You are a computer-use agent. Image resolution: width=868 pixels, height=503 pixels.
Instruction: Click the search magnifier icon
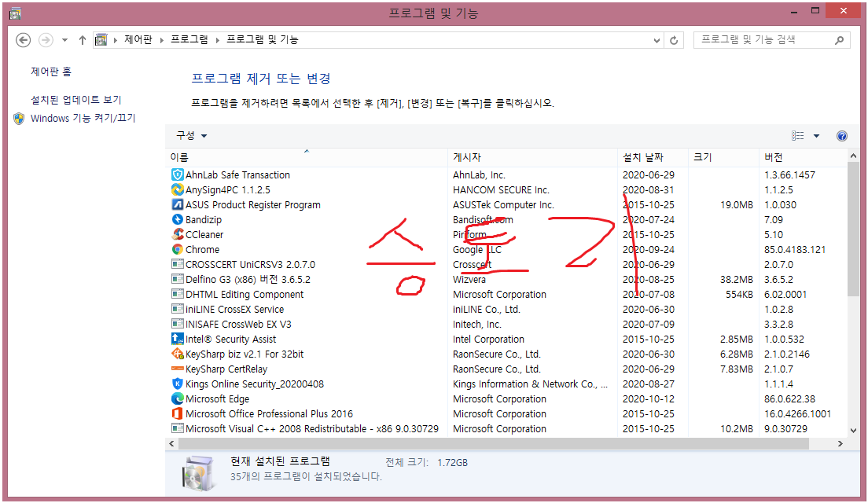pos(839,40)
